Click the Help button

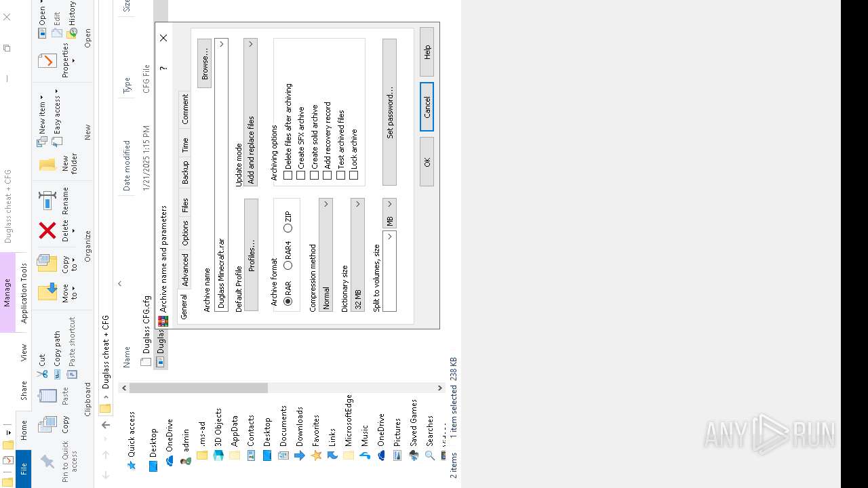tap(427, 52)
